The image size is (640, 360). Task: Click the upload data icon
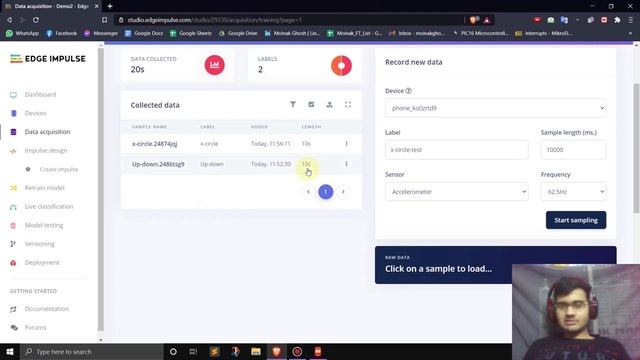pos(329,104)
